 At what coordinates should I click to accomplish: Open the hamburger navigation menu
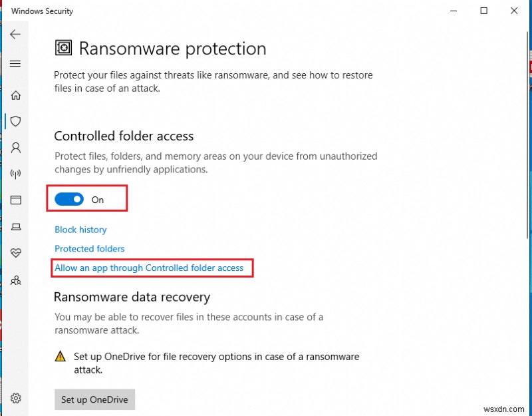[x=15, y=64]
